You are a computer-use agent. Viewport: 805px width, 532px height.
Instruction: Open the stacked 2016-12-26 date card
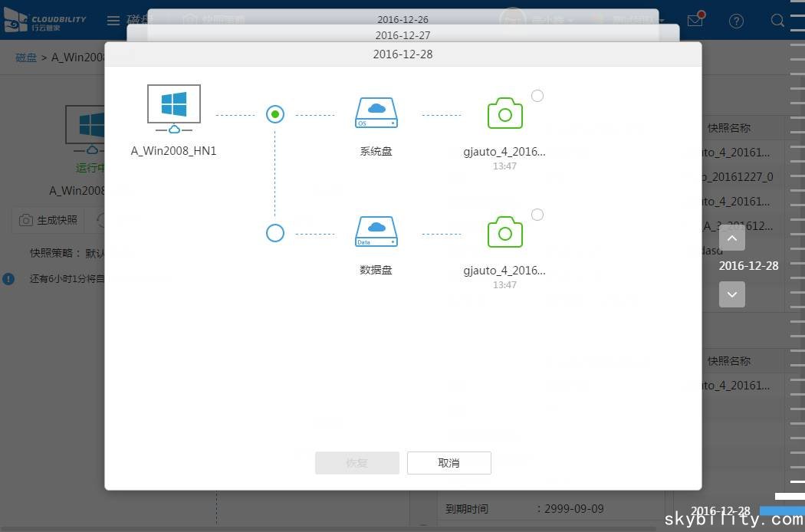pos(403,19)
